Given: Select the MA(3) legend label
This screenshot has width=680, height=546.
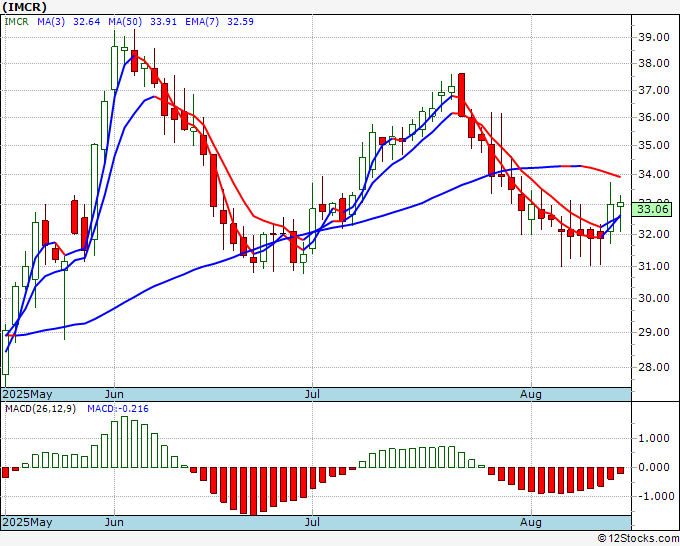Looking at the screenshot, I should pos(51,22).
